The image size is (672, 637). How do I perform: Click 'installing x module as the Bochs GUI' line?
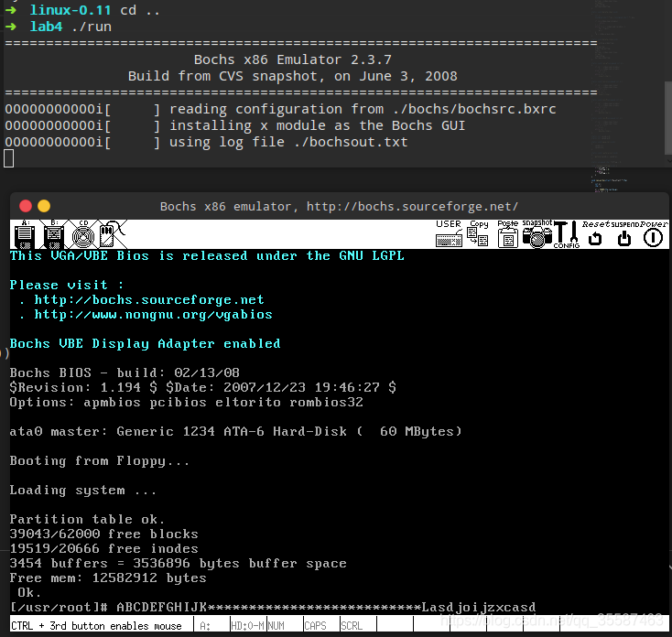click(317, 125)
